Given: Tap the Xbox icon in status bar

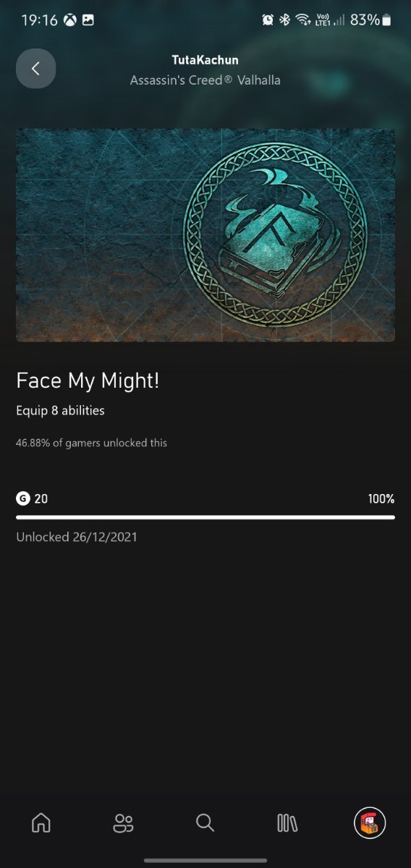Looking at the screenshot, I should pos(69,20).
